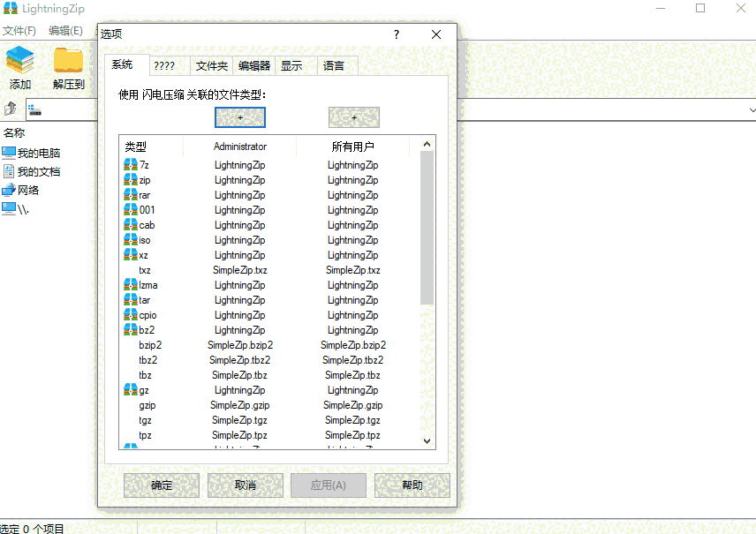Viewport: 756px width, 534px height.
Task: Click the file type list scroll-up arrow
Action: 427,144
